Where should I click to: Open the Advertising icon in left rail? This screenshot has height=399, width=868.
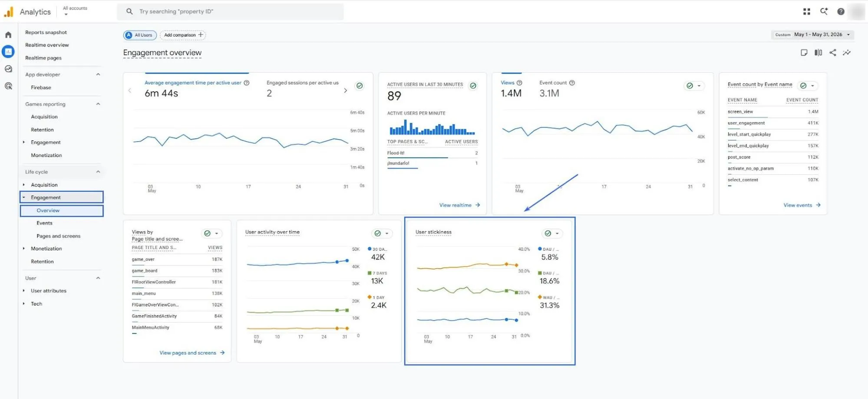click(8, 86)
